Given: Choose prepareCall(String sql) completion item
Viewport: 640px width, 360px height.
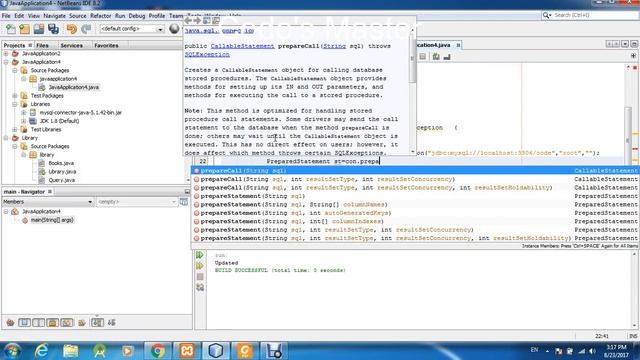Looking at the screenshot, I should pos(414,171).
